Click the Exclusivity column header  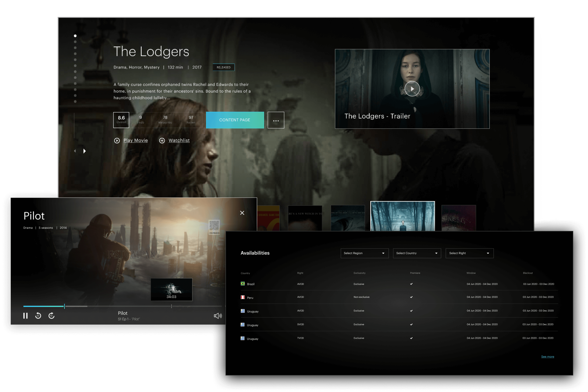(x=359, y=273)
